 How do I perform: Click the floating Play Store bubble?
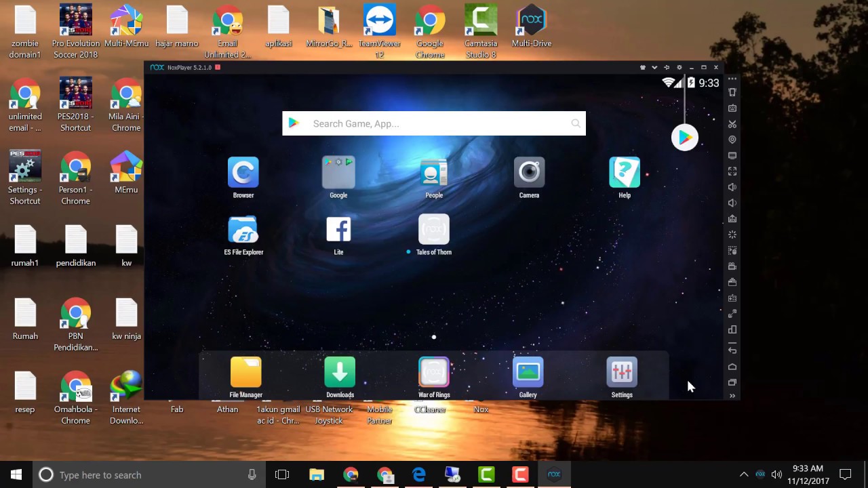click(685, 138)
